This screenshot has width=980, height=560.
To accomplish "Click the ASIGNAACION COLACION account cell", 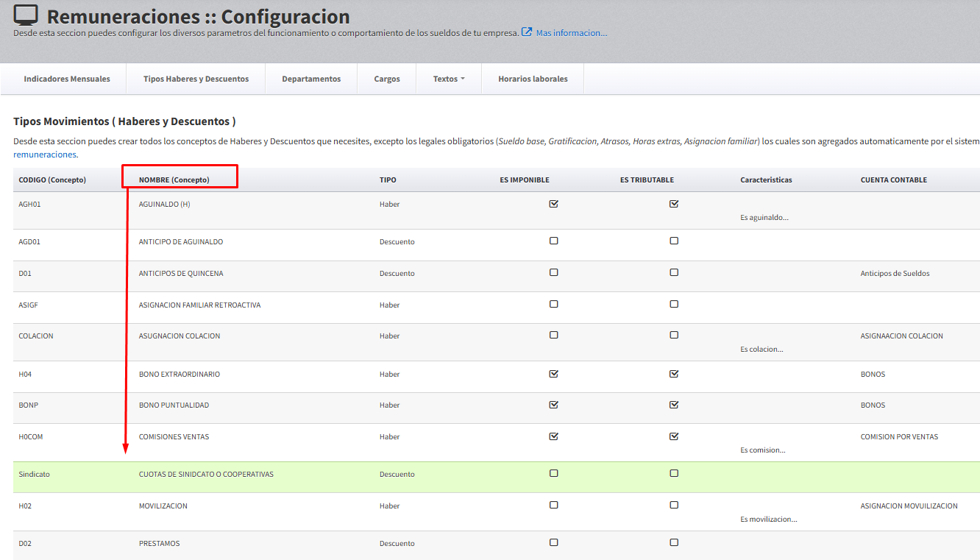I will [902, 336].
